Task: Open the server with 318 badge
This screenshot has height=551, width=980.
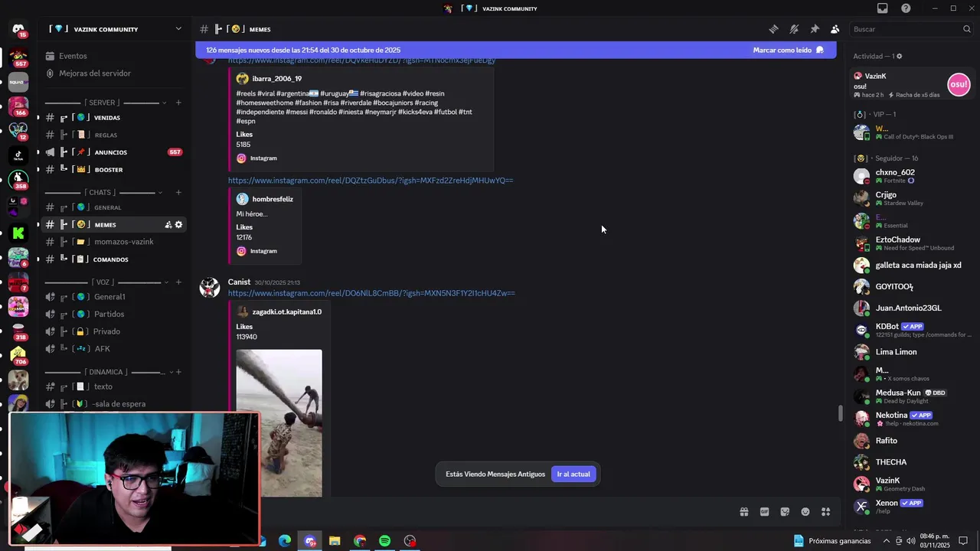Action: pos(18,331)
